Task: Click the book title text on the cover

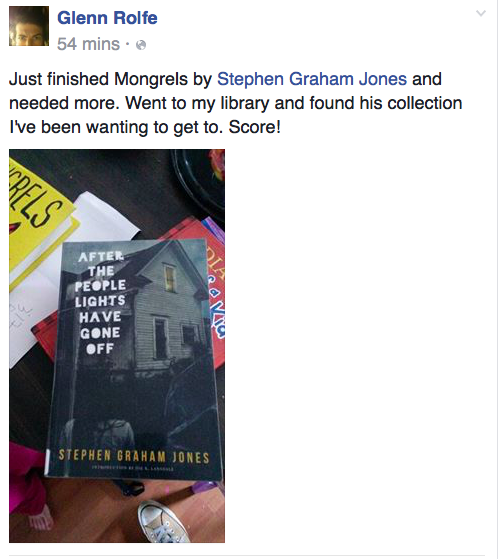Action: [100, 302]
